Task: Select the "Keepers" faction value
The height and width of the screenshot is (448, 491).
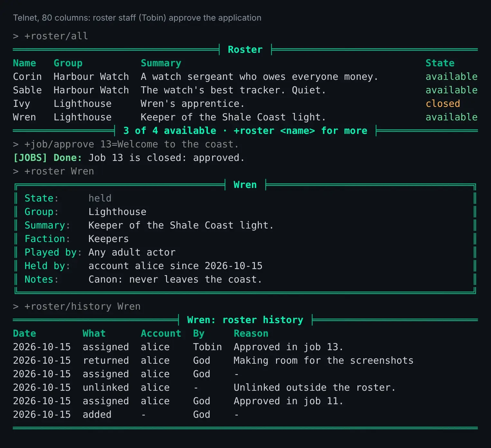Action: click(x=109, y=239)
